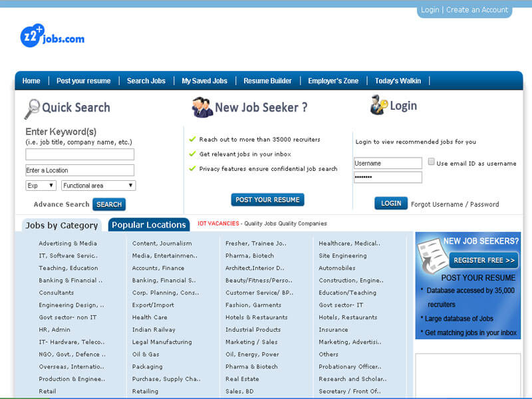
Task: Open Health Care category
Action: click(x=150, y=317)
